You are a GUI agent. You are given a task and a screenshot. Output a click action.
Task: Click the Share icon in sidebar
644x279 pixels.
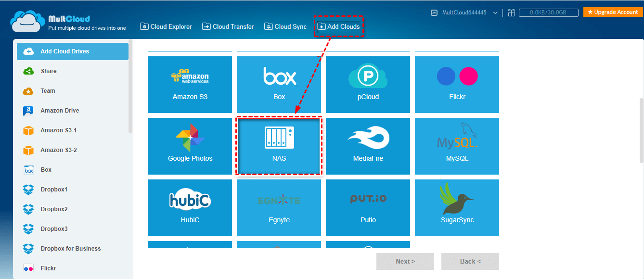tap(28, 71)
